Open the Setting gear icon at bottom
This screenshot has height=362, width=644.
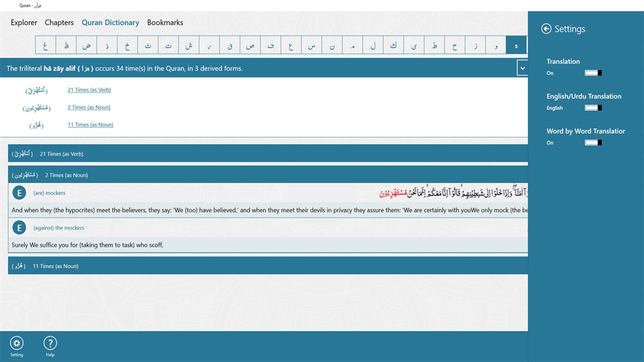(17, 343)
